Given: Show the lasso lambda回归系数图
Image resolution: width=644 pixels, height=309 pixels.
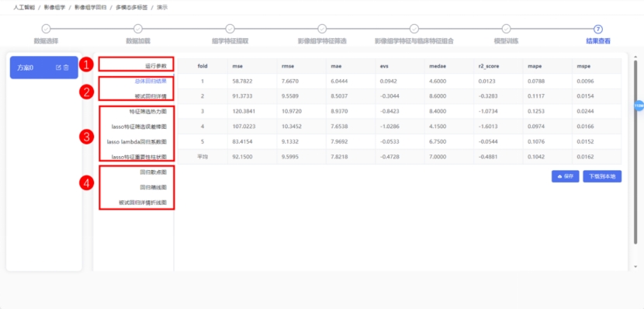Looking at the screenshot, I should pos(137,142).
